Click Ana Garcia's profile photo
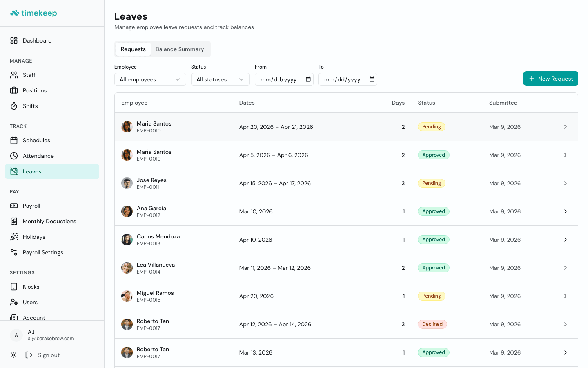 coord(127,211)
